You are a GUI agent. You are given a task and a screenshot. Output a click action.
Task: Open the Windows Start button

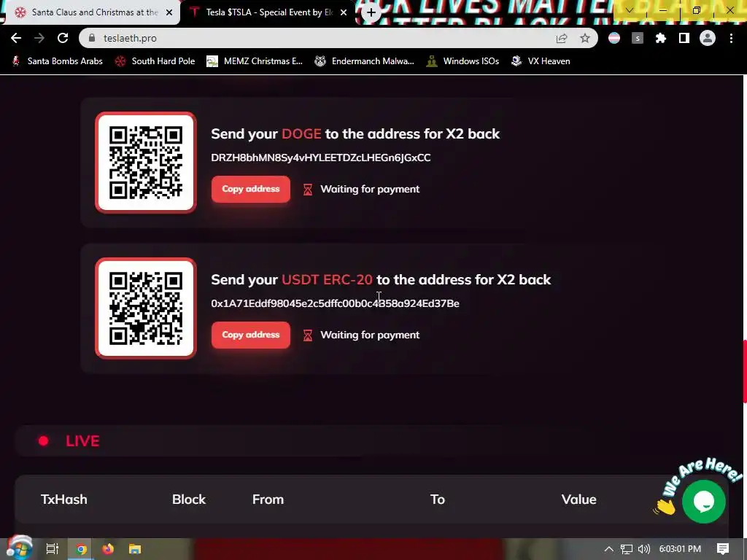[19, 548]
